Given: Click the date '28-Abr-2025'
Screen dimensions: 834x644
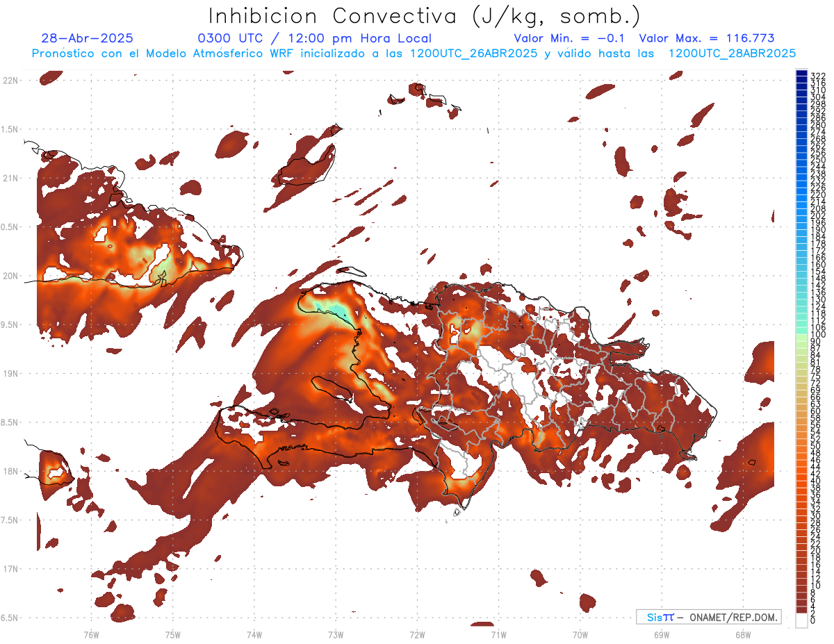Looking at the screenshot, I should pos(87,39).
